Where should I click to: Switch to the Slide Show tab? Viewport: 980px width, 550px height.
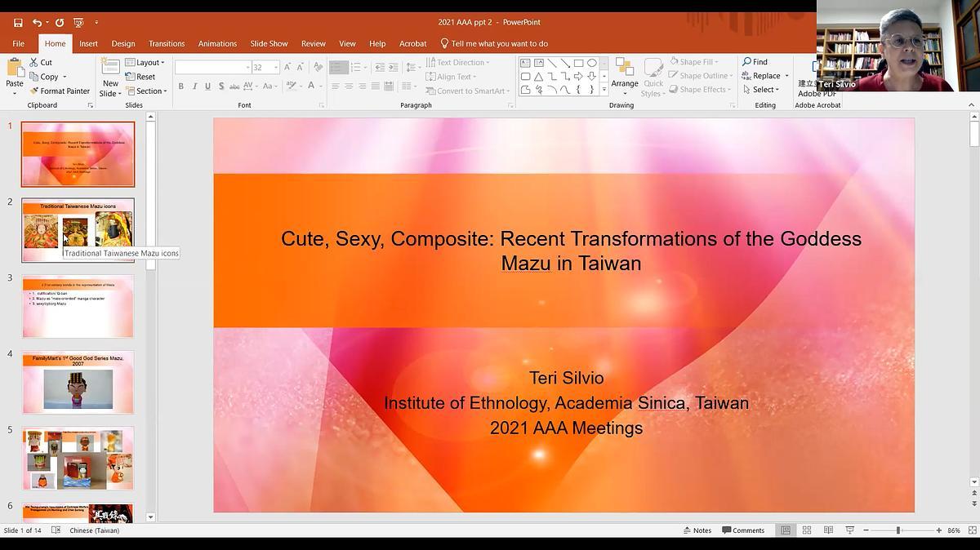[269, 44]
